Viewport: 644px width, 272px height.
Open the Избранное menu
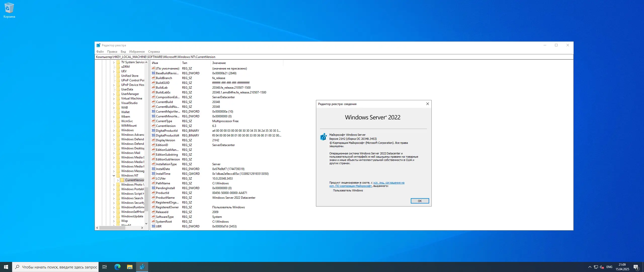point(137,52)
